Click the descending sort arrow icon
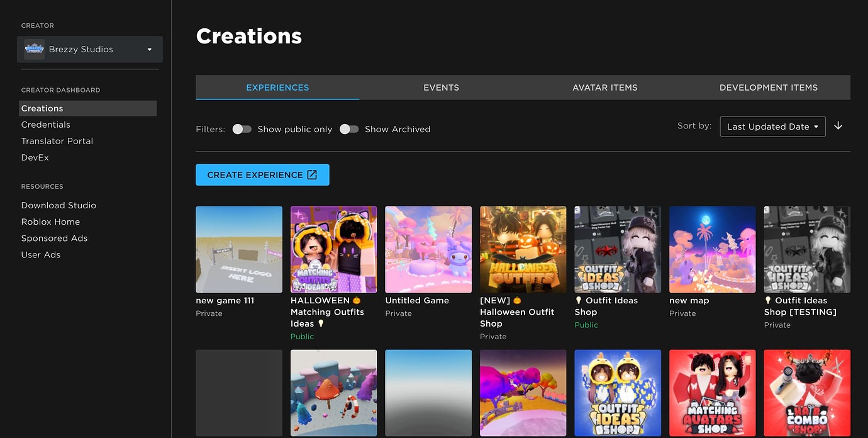The image size is (868, 438). (838, 126)
